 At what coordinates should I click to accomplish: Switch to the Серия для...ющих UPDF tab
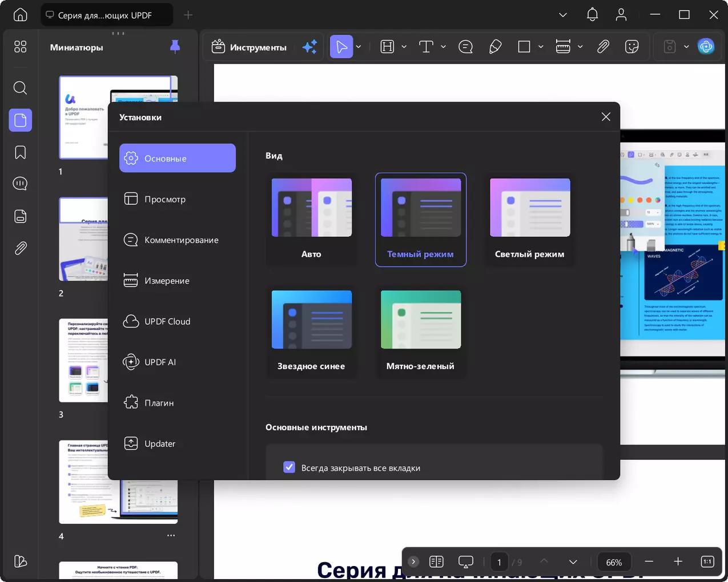click(x=107, y=15)
